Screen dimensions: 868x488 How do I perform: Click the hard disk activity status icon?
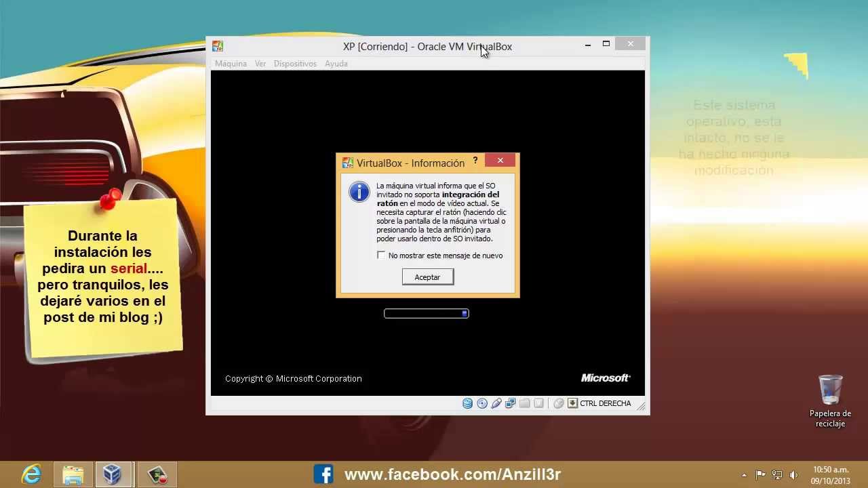(x=467, y=403)
